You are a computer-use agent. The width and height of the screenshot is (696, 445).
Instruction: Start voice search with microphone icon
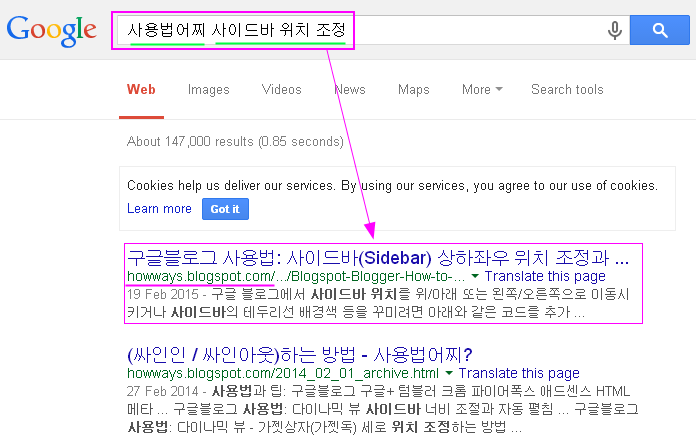click(x=615, y=30)
